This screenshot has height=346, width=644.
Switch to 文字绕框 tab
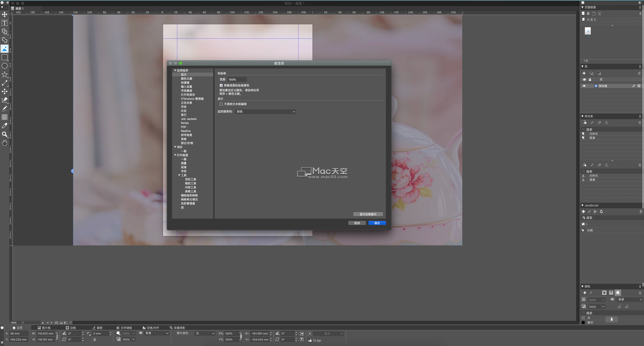coord(124,328)
